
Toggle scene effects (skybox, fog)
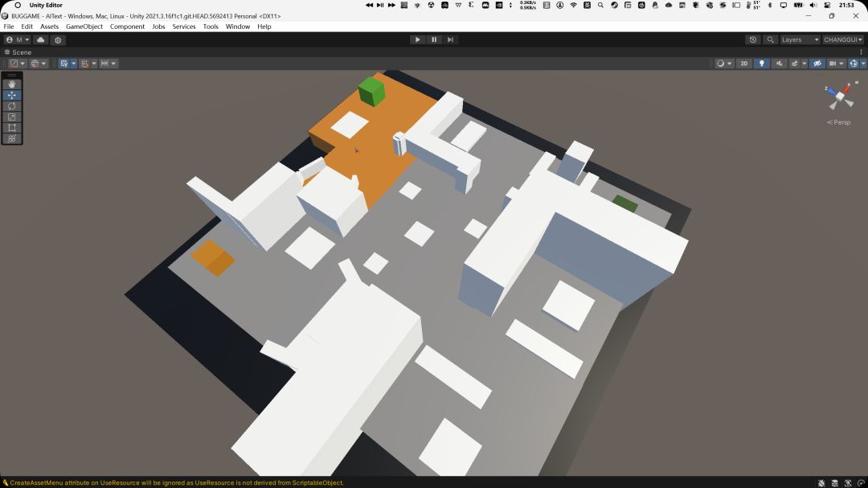[x=794, y=64]
